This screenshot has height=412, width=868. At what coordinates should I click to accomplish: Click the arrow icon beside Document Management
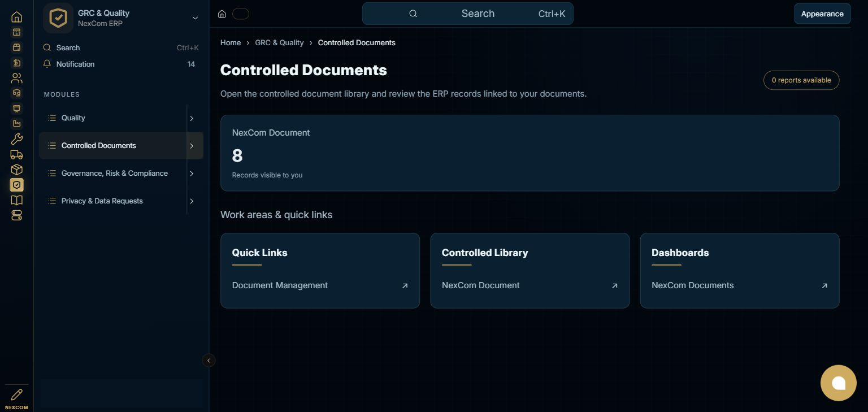pos(405,286)
